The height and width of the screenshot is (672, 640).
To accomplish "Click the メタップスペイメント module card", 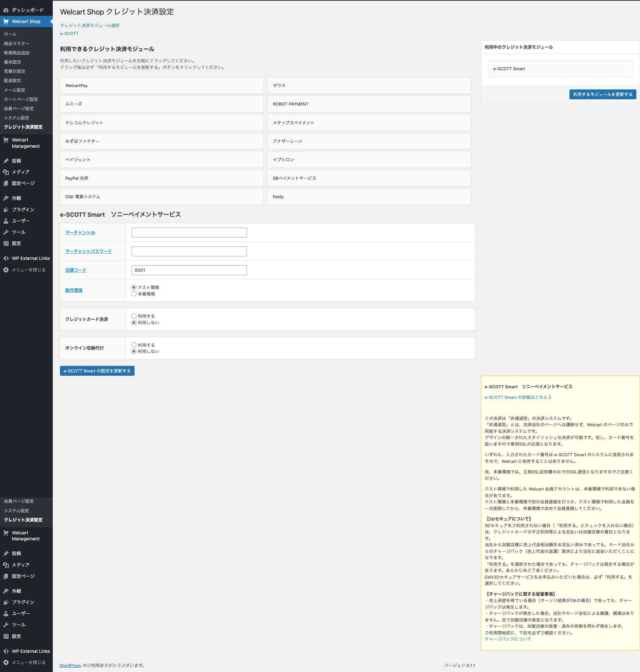I will [x=369, y=123].
